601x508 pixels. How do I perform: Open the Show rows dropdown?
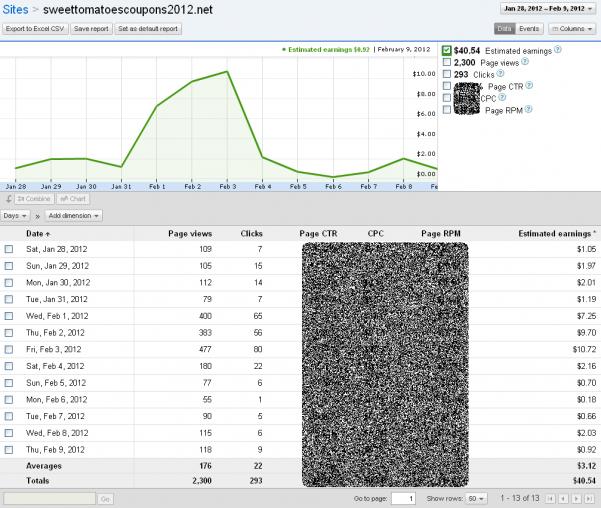click(476, 498)
